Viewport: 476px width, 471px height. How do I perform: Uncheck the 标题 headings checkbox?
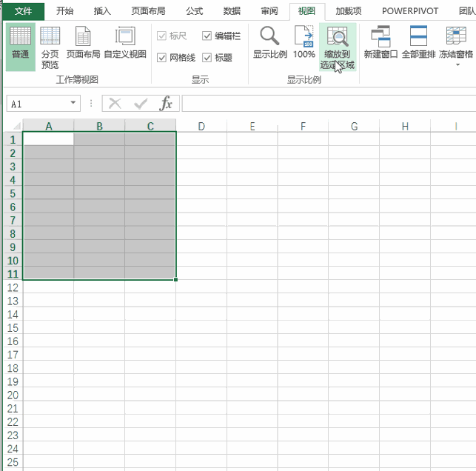click(x=207, y=58)
